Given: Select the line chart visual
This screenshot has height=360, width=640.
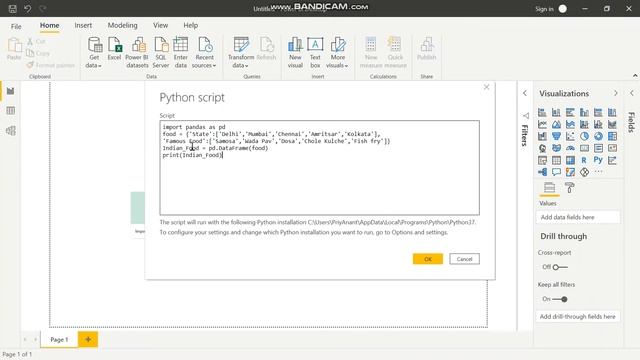Looking at the screenshot, I should 542,124.
